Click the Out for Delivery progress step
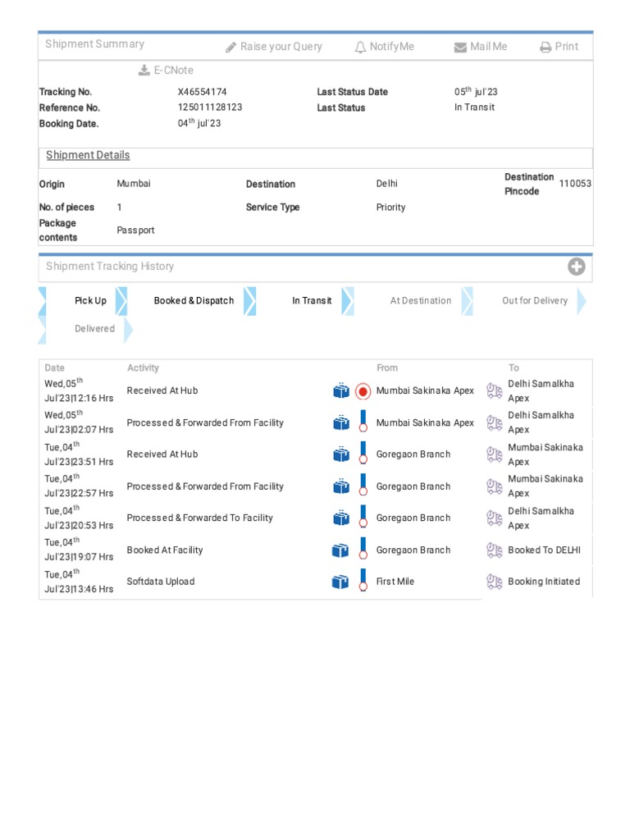The width and height of the screenshot is (630, 840). pos(535,301)
